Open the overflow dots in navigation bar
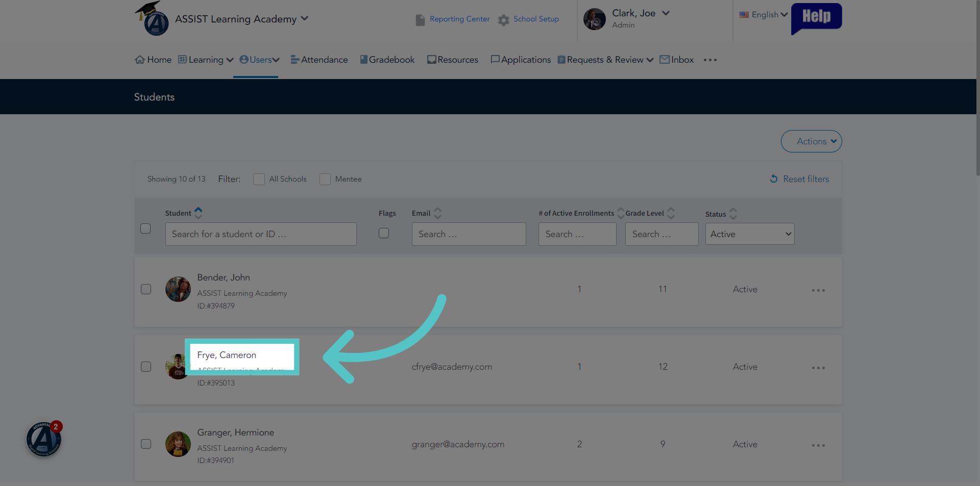The width and height of the screenshot is (980, 486). pos(710,60)
